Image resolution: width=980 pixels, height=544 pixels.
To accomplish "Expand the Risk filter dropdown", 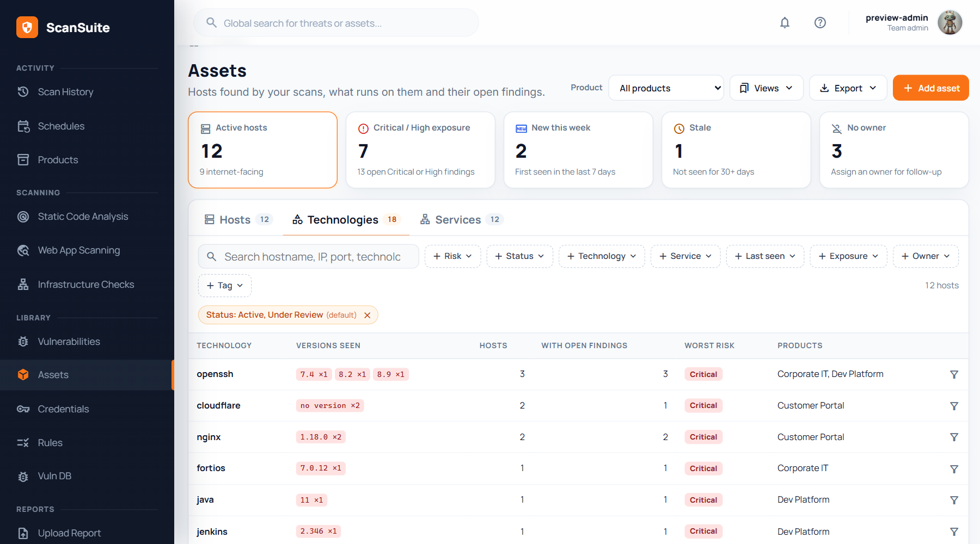I will [x=452, y=256].
